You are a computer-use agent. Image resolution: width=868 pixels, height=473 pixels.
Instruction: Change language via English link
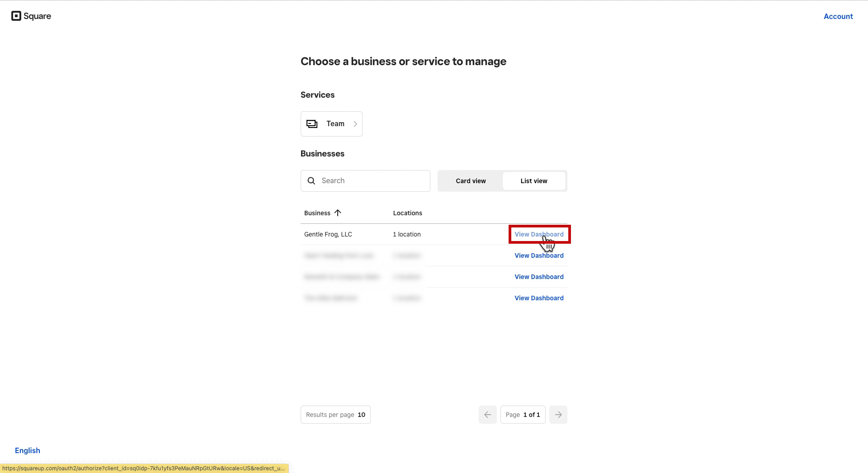pos(28,450)
